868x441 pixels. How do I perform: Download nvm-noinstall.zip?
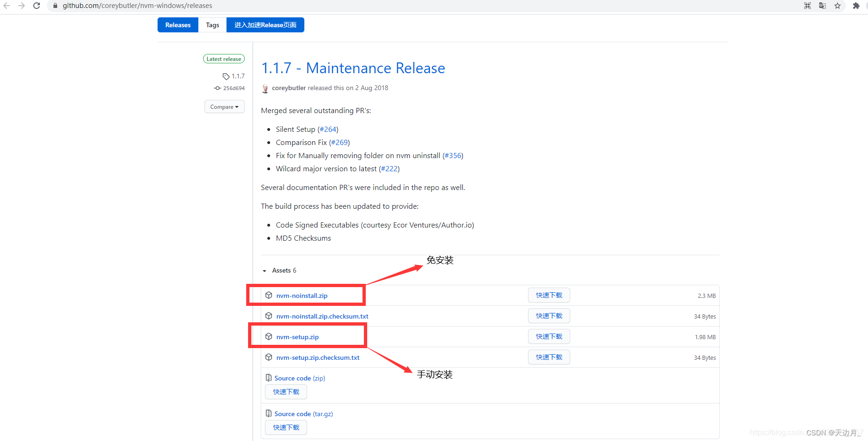302,296
